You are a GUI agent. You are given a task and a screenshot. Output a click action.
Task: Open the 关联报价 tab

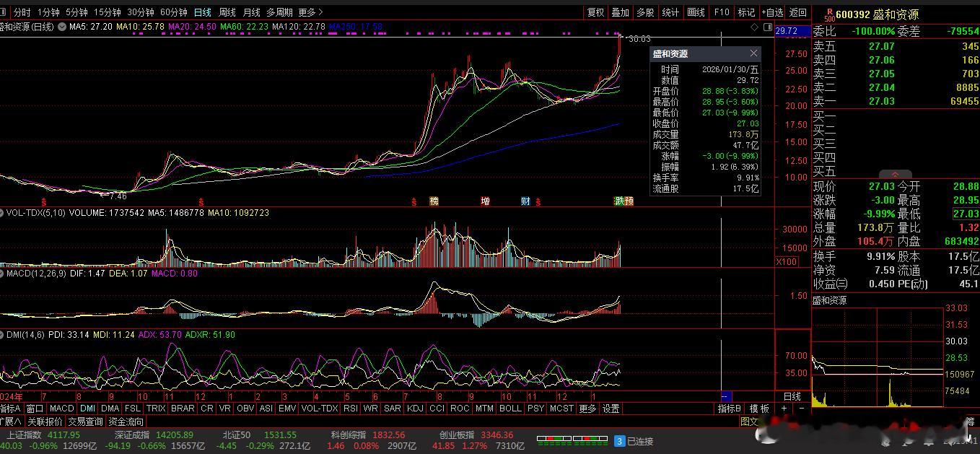click(x=45, y=422)
